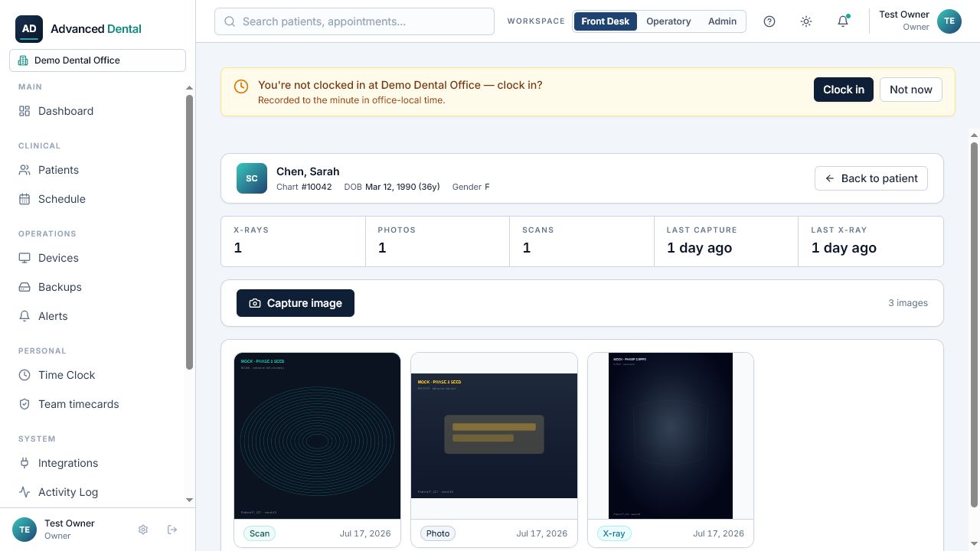Screen dimensions: 980x551
Task: Open settings gear in sidebar footer
Action: (143, 530)
